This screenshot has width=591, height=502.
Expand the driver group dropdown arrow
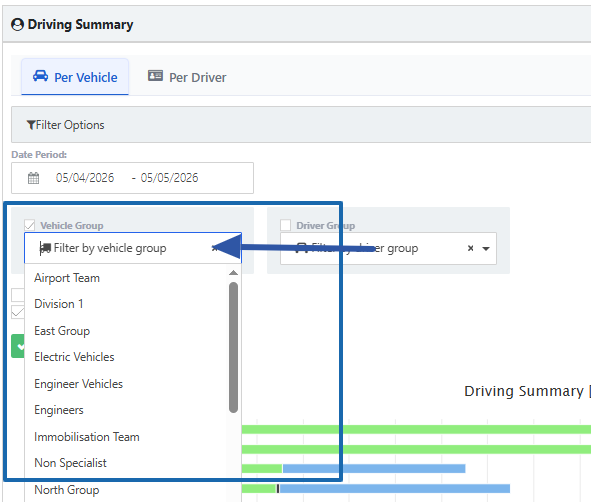[486, 249]
